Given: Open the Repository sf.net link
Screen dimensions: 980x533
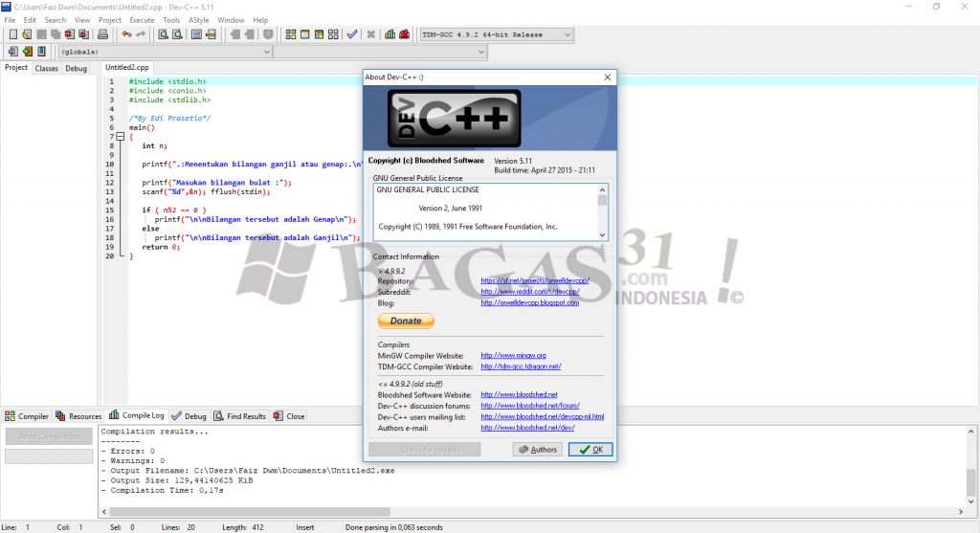Looking at the screenshot, I should click(534, 280).
